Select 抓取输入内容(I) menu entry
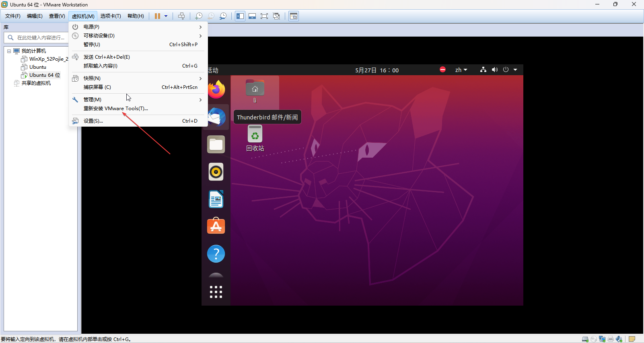644x343 pixels. 138,66
